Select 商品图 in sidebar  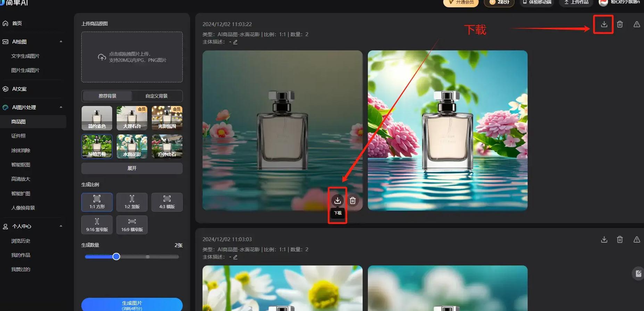(x=33, y=122)
